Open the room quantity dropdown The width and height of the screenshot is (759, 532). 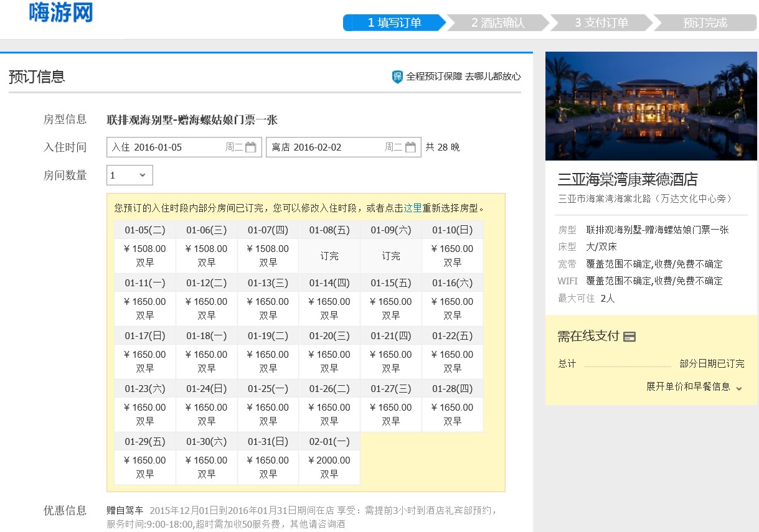(x=130, y=175)
